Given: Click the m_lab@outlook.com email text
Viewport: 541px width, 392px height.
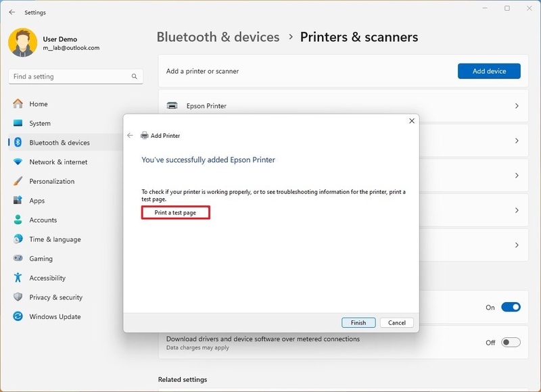Looking at the screenshot, I should 71,48.
